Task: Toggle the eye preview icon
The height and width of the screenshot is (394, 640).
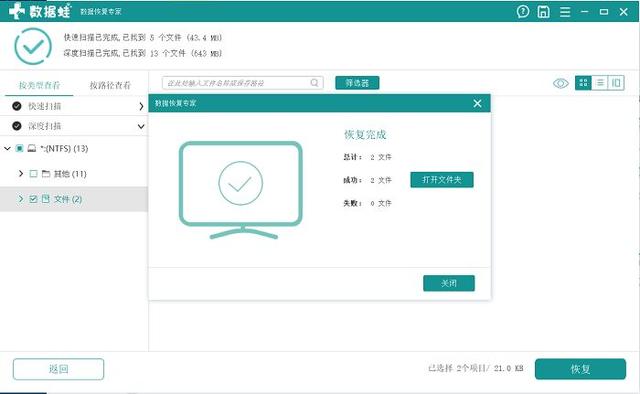Action: tap(561, 83)
